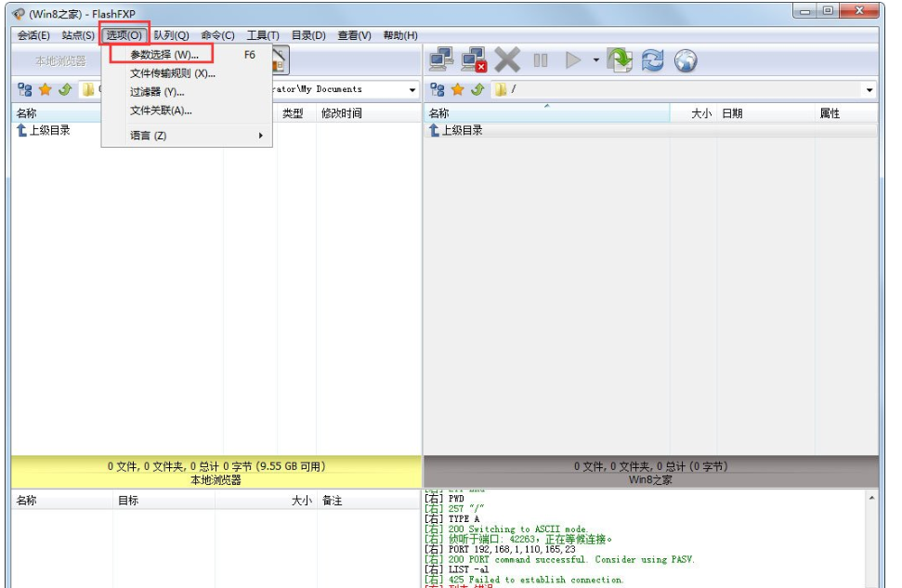The width and height of the screenshot is (902, 588).
Task: Click the pause transfer icon
Action: click(540, 60)
